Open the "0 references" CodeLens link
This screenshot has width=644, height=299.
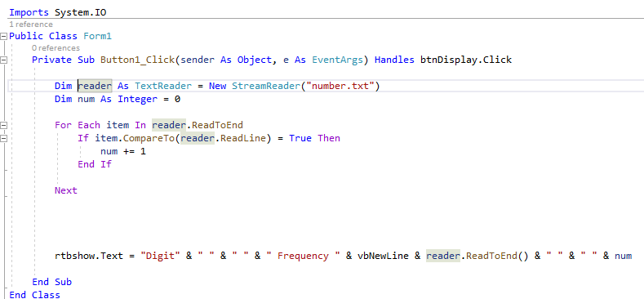56,48
